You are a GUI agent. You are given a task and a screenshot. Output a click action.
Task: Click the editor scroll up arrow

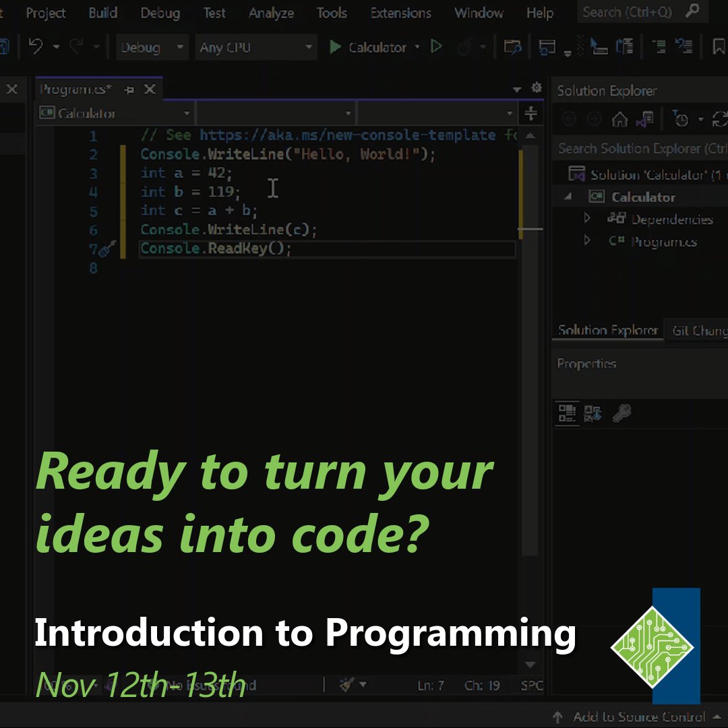530,135
